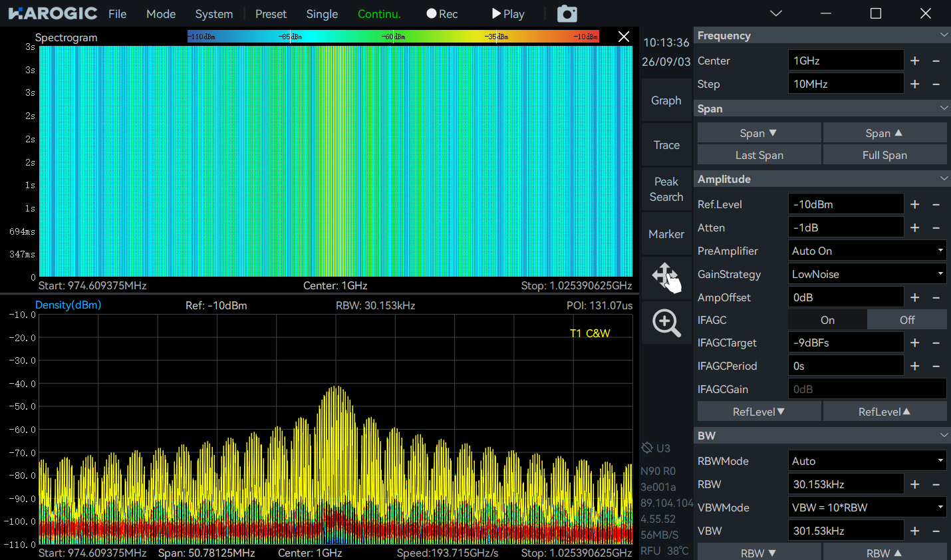Decrease AmpOffset with minus icon
951x560 pixels.
pyautogui.click(x=936, y=297)
